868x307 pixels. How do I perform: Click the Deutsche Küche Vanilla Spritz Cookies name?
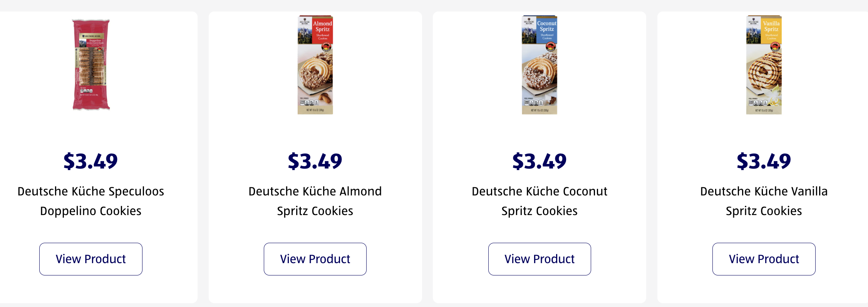click(x=764, y=201)
